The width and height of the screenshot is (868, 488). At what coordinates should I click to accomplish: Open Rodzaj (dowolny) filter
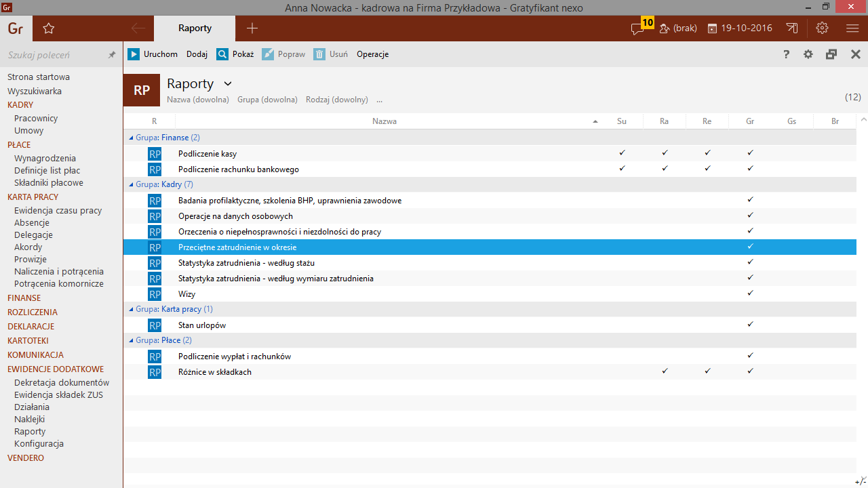pyautogui.click(x=337, y=100)
